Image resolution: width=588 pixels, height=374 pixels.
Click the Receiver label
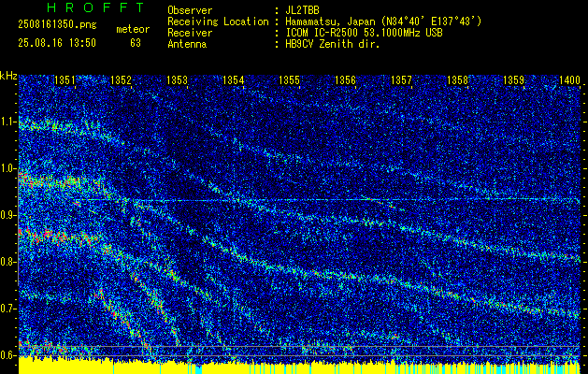click(x=190, y=33)
